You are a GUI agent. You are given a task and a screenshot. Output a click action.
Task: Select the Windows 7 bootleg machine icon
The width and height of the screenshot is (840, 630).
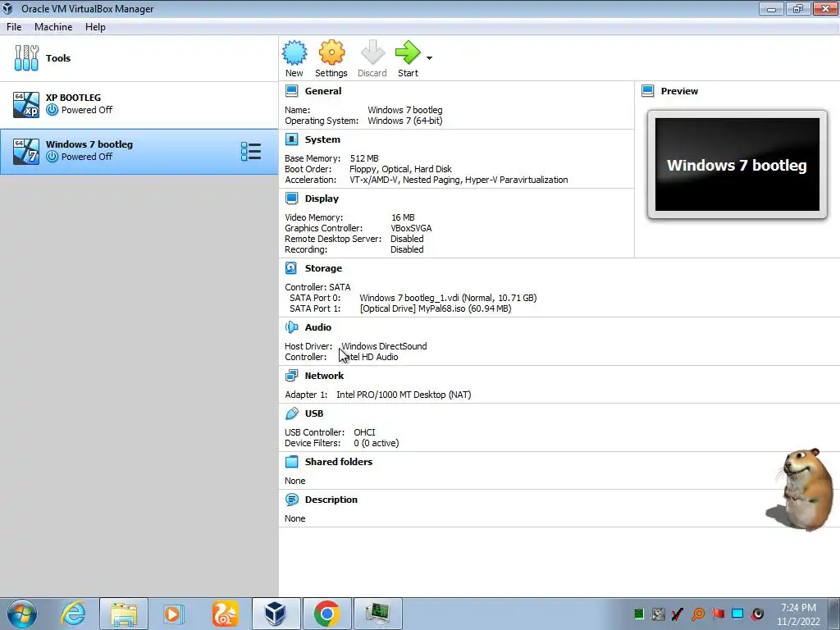coord(26,151)
